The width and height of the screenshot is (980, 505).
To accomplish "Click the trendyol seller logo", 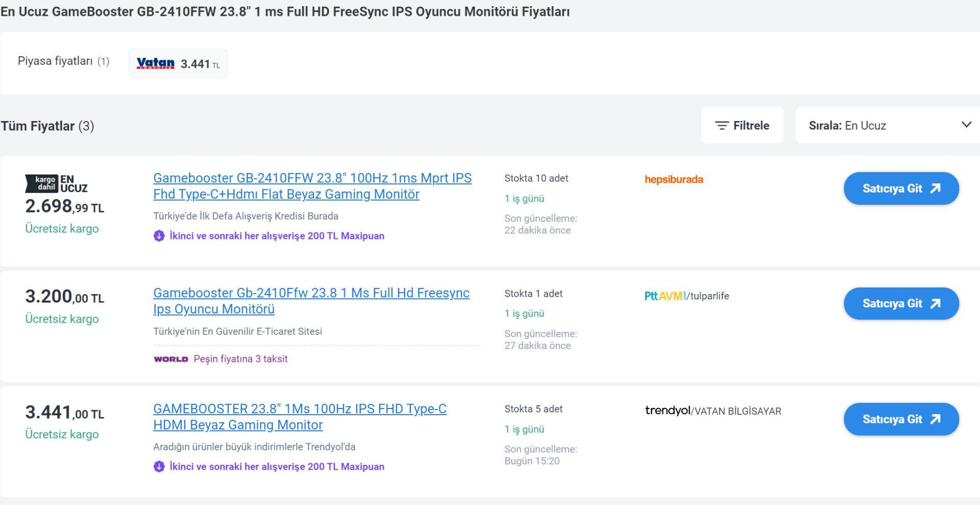I will [x=667, y=411].
